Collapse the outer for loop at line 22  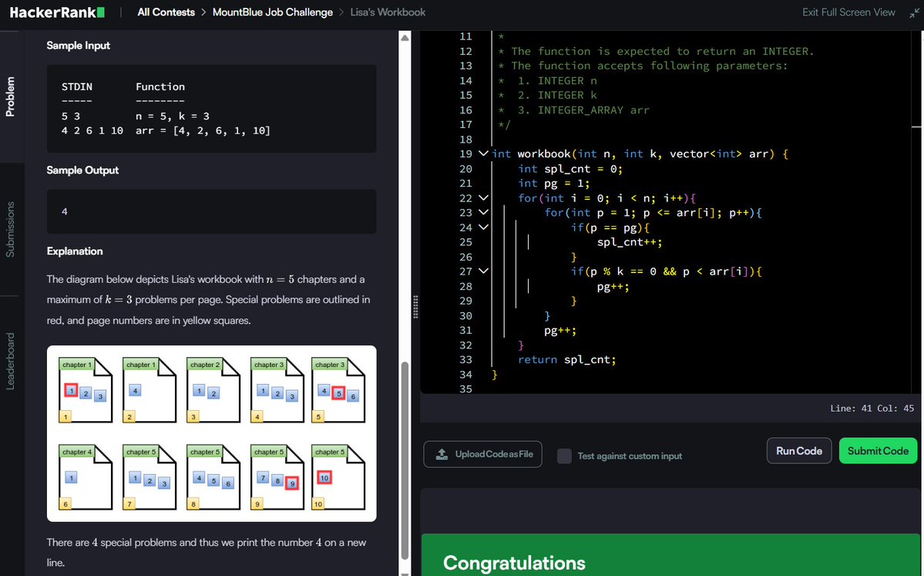(x=483, y=198)
